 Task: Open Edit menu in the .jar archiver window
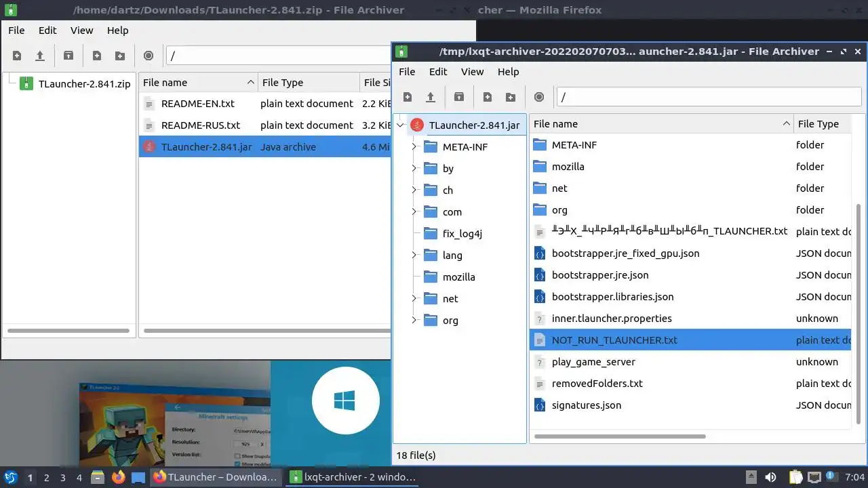point(438,72)
